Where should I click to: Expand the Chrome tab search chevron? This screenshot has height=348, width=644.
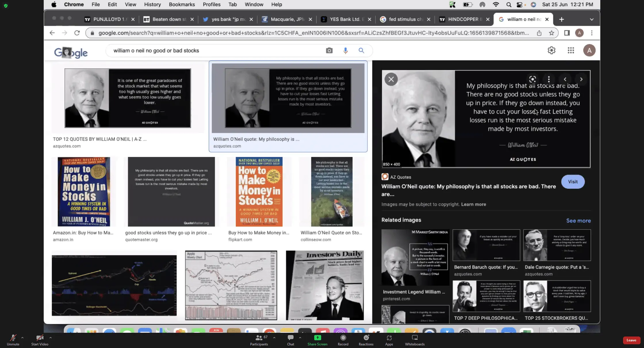(591, 20)
